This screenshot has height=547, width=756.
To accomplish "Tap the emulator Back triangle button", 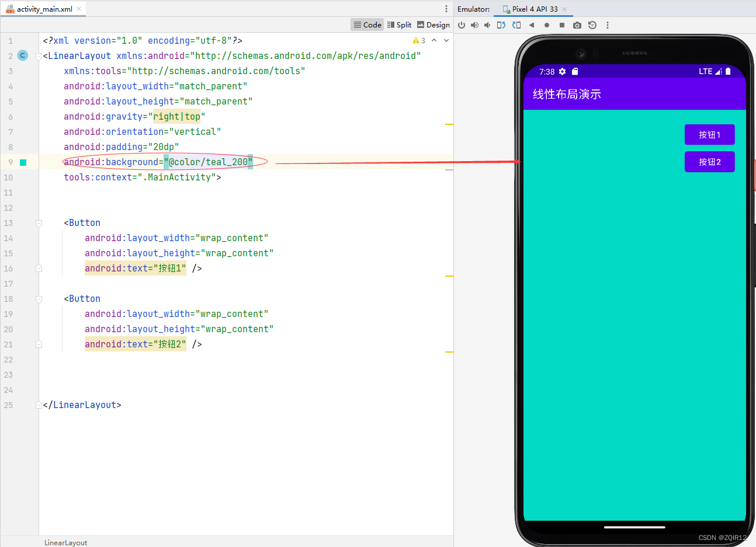I will (532, 25).
